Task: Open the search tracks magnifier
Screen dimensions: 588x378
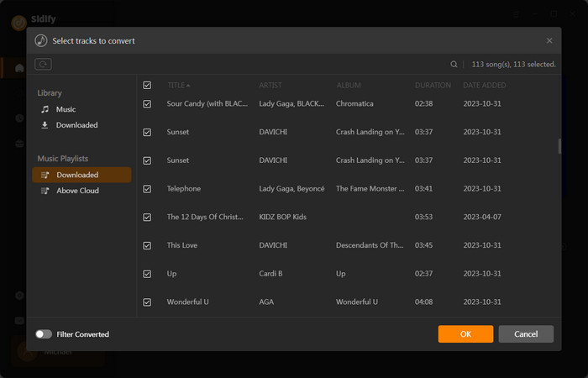Action: (x=454, y=65)
